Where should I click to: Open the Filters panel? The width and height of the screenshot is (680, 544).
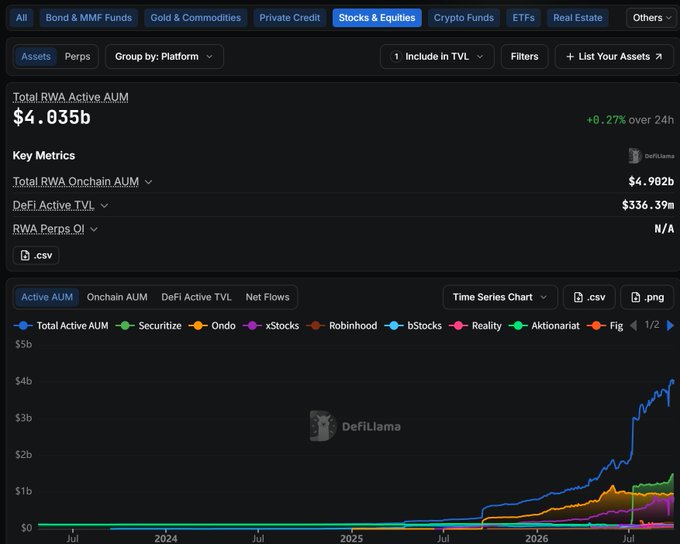524,56
